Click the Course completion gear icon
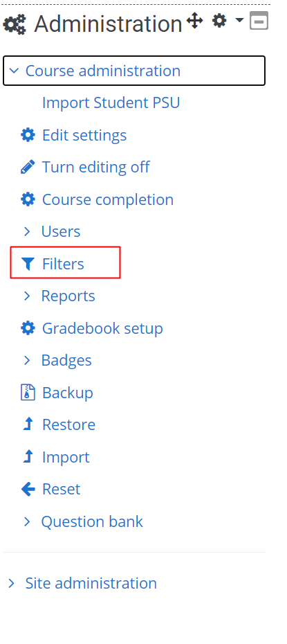The height and width of the screenshot is (644, 287). coord(28,199)
